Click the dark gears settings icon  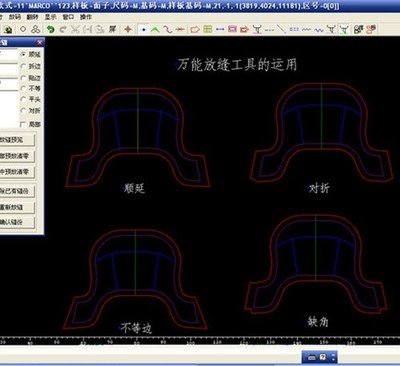pos(358,30)
